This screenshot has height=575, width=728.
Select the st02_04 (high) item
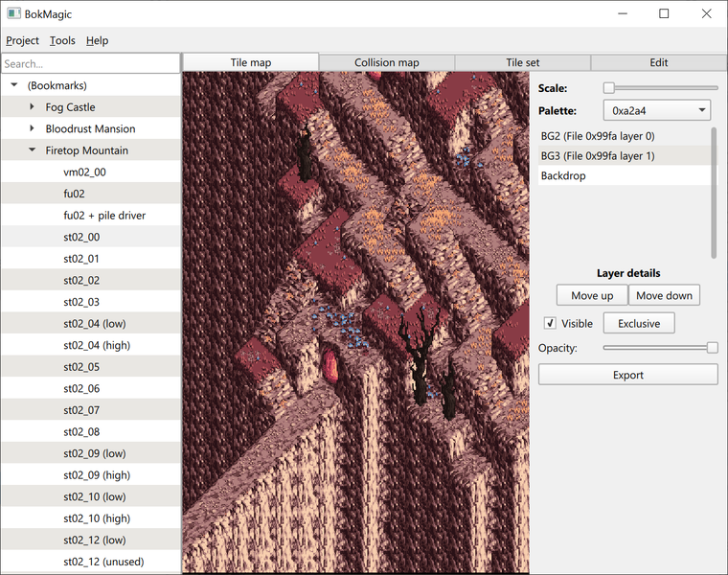pos(91,345)
